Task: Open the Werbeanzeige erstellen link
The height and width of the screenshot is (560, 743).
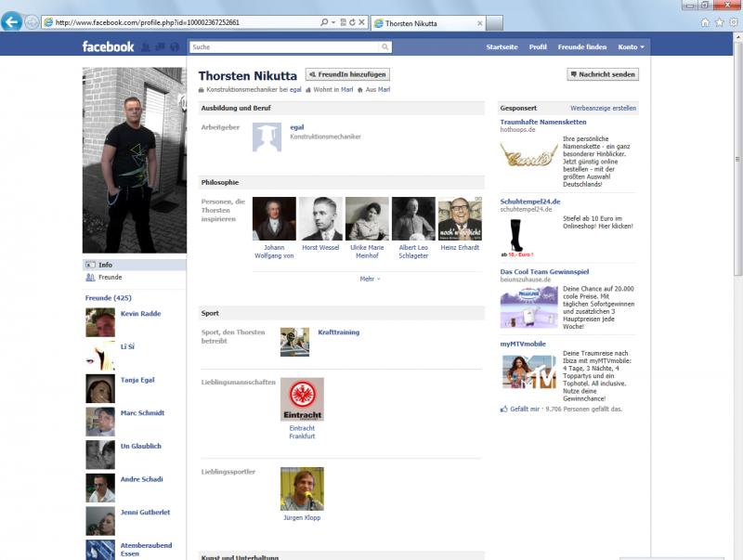Action: click(603, 108)
